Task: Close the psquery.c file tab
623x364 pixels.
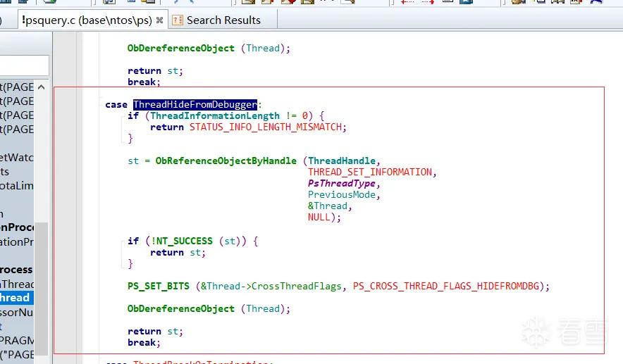Action: click(x=160, y=20)
